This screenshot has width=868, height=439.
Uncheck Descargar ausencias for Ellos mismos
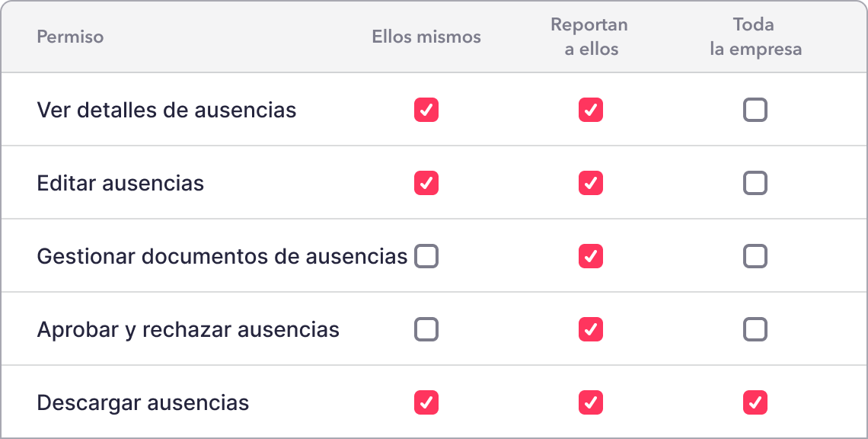click(426, 402)
